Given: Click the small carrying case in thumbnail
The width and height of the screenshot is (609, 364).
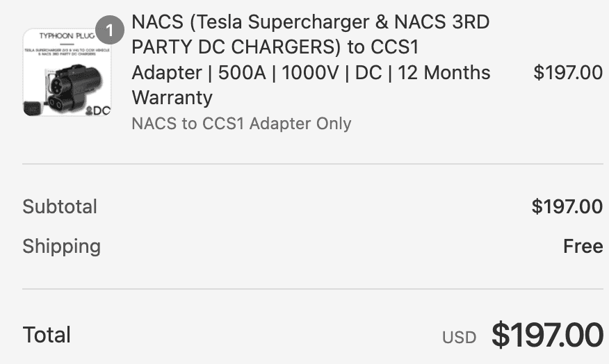Looking at the screenshot, I should click(33, 108).
